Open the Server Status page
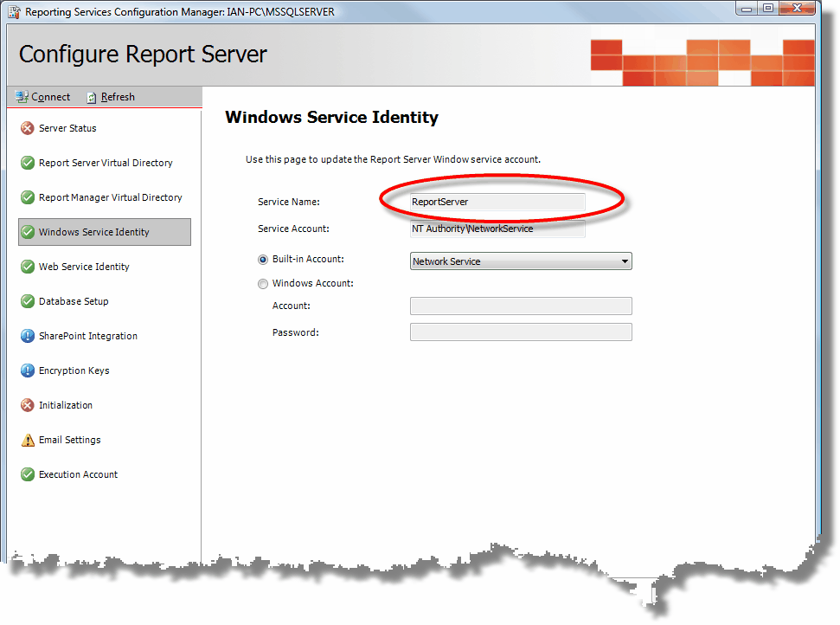 67,128
